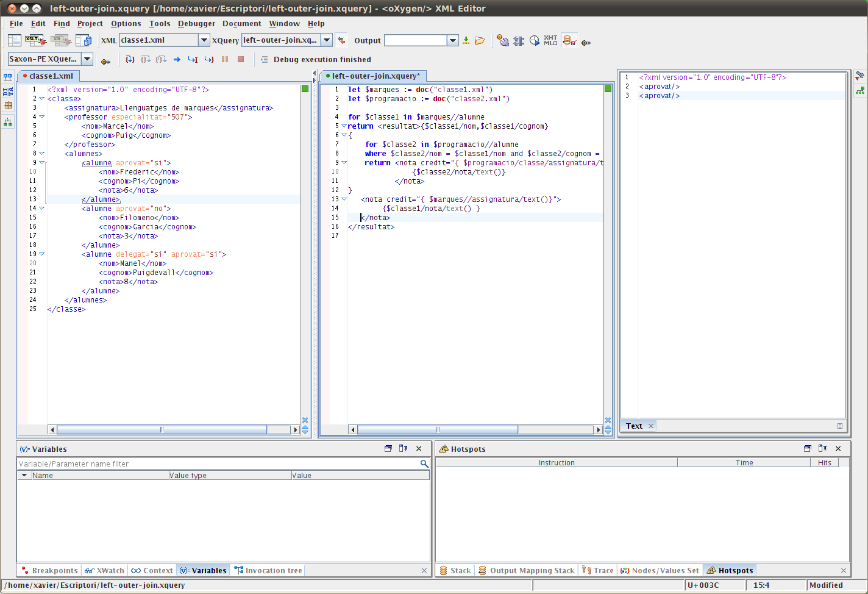Screen dimensions: 868x594
Task: Open the Saxon-PE XQuery engine dropdown
Action: click(x=87, y=59)
